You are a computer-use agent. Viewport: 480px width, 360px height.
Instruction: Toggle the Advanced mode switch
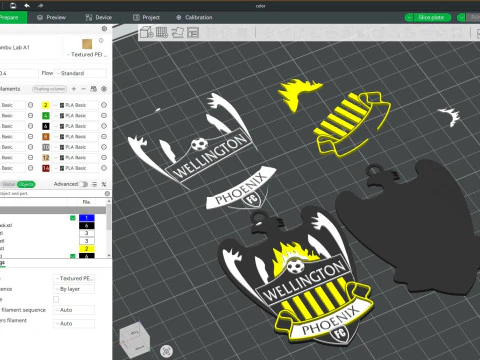pyautogui.click(x=84, y=184)
